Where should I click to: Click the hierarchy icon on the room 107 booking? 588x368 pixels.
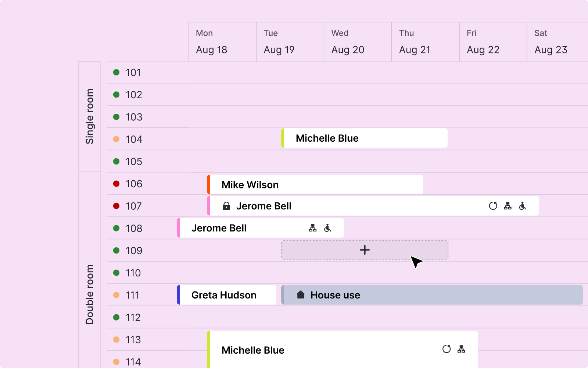508,206
